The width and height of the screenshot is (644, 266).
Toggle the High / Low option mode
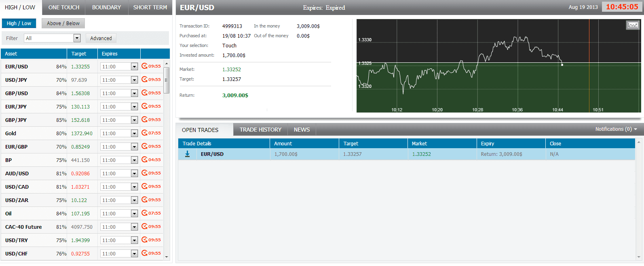pos(19,23)
